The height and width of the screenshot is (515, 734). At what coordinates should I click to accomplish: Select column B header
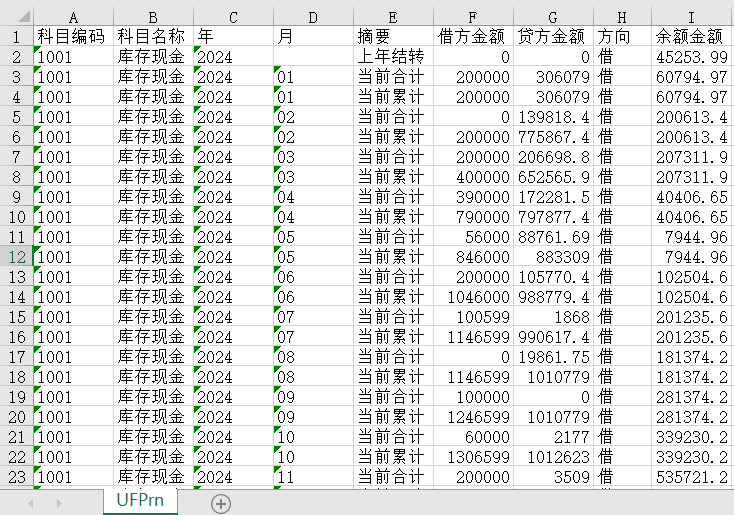154,17
